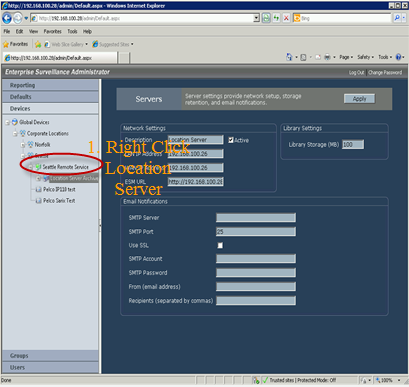Collapse the Corporate Locations tree node

pyautogui.click(x=15, y=134)
